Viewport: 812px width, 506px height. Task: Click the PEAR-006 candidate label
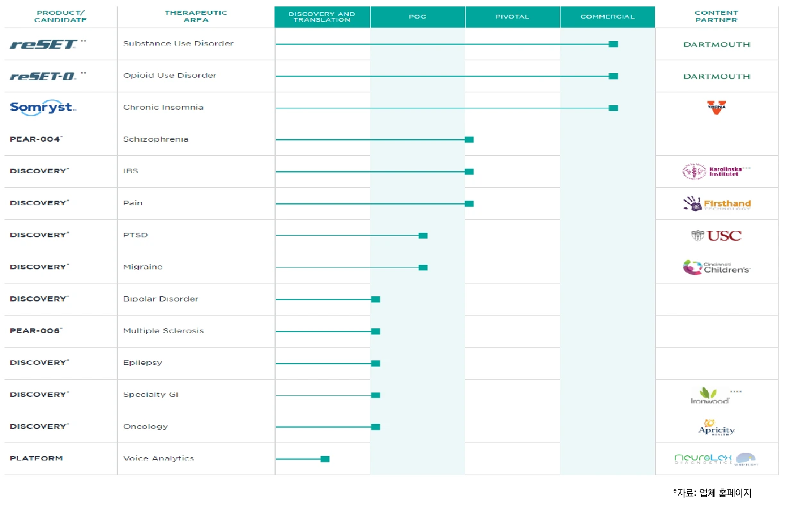coord(37,331)
